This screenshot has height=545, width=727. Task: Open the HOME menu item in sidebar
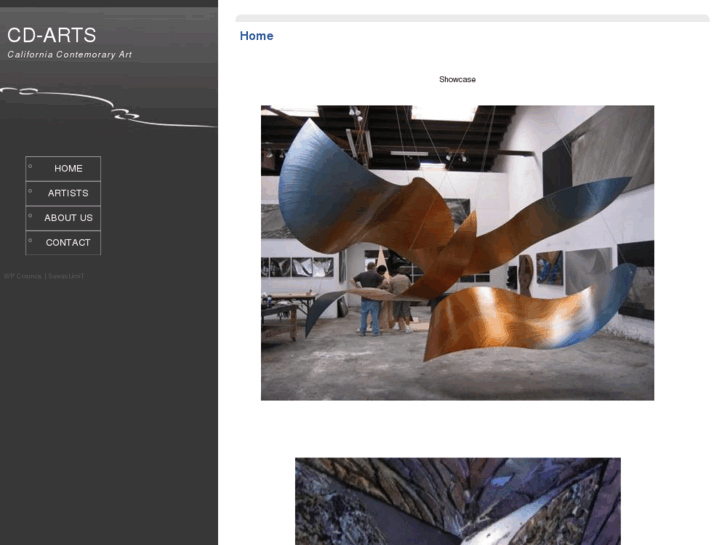(x=68, y=169)
